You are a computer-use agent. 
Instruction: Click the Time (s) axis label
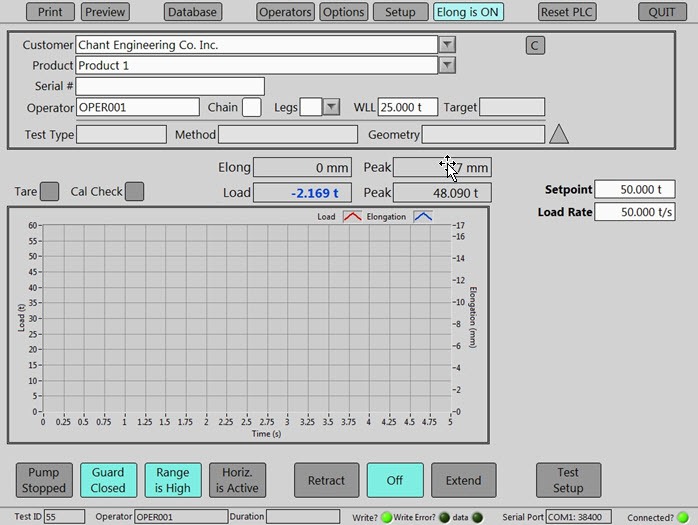click(266, 434)
